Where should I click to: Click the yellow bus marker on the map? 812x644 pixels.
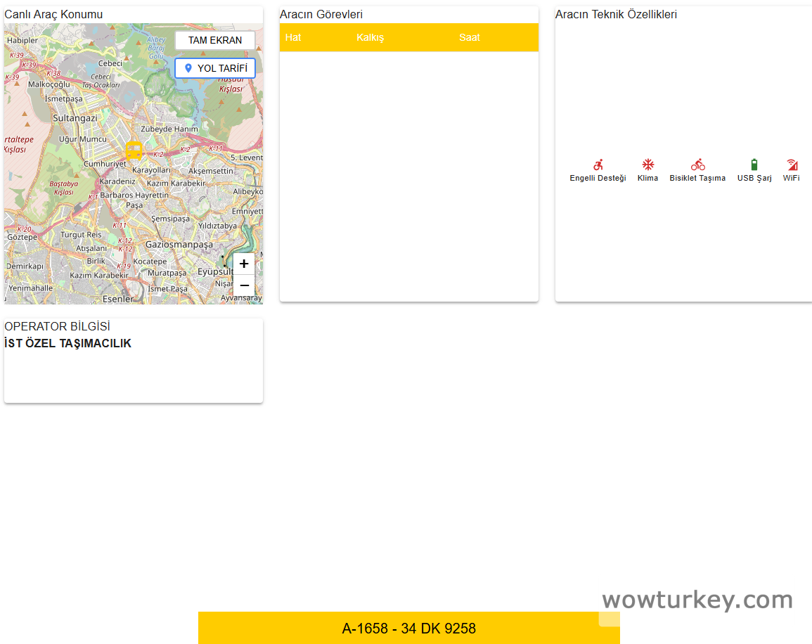(x=134, y=150)
